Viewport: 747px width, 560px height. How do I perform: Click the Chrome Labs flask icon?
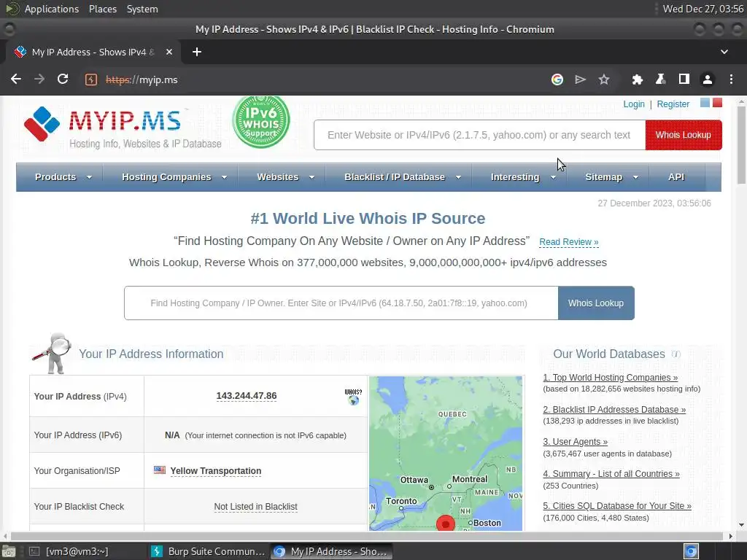(660, 79)
